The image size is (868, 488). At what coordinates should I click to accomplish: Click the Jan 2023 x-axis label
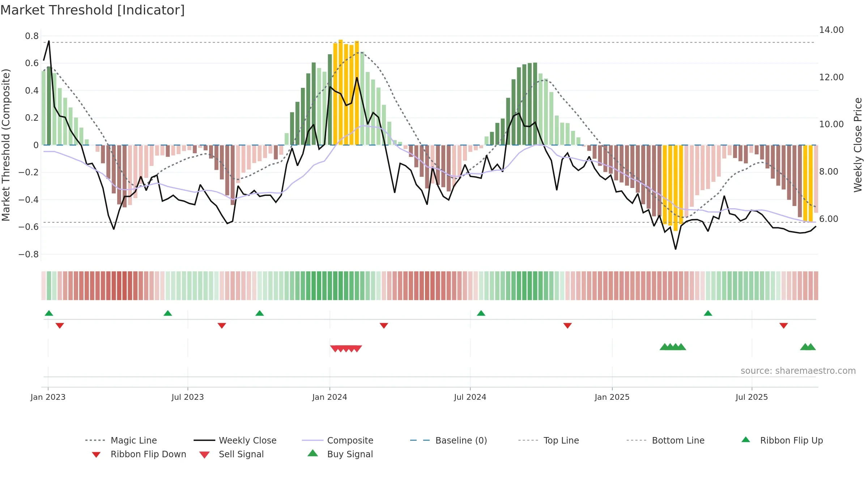[x=48, y=397]
